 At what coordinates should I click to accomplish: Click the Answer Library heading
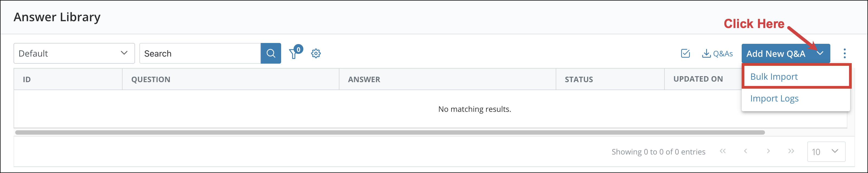57,17
